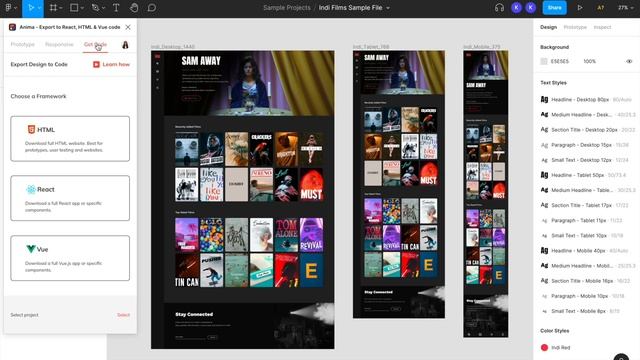Select the Indi_Mobile_375 frame label
This screenshot has height=360, width=640.
pos(482,47)
